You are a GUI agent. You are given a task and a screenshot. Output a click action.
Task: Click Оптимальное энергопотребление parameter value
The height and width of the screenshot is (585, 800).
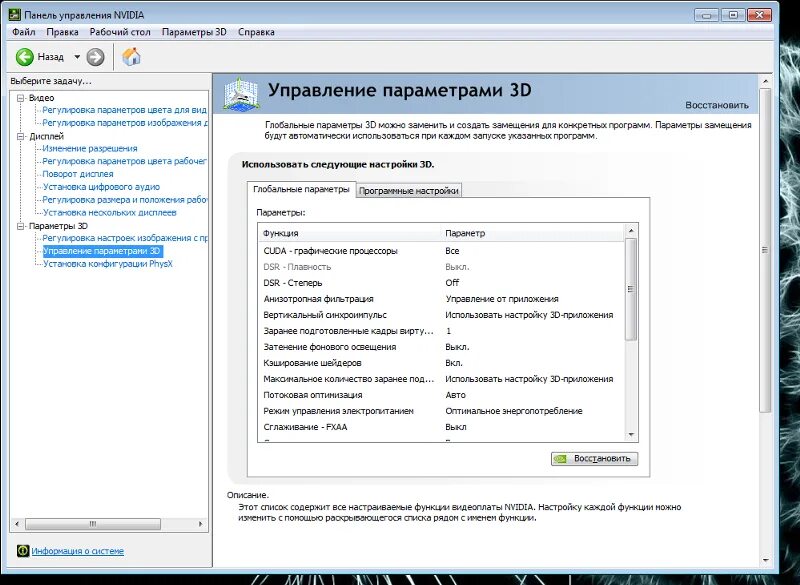coord(514,411)
